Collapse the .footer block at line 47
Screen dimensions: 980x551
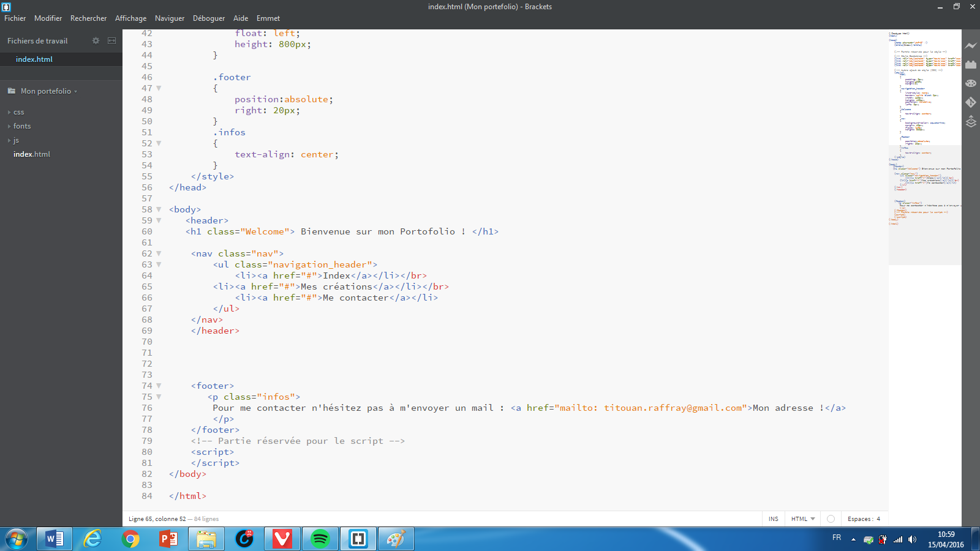[159, 88]
